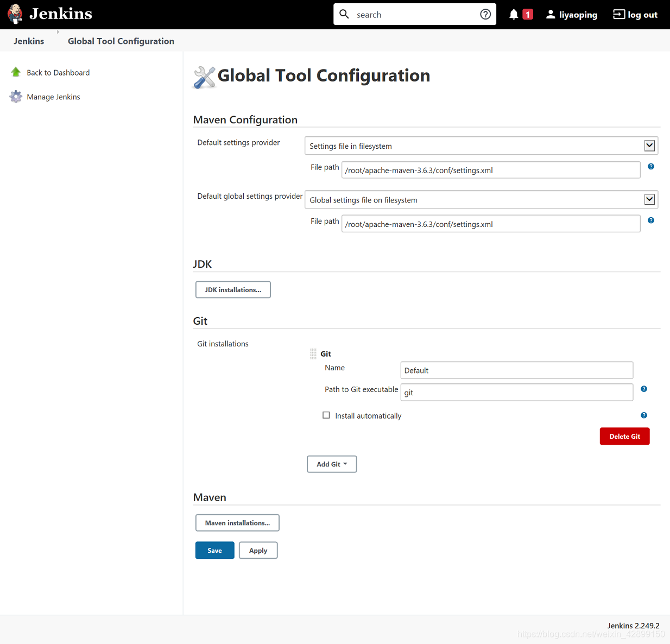This screenshot has width=670, height=644.
Task: Click the log out arrow icon
Action: (x=619, y=15)
